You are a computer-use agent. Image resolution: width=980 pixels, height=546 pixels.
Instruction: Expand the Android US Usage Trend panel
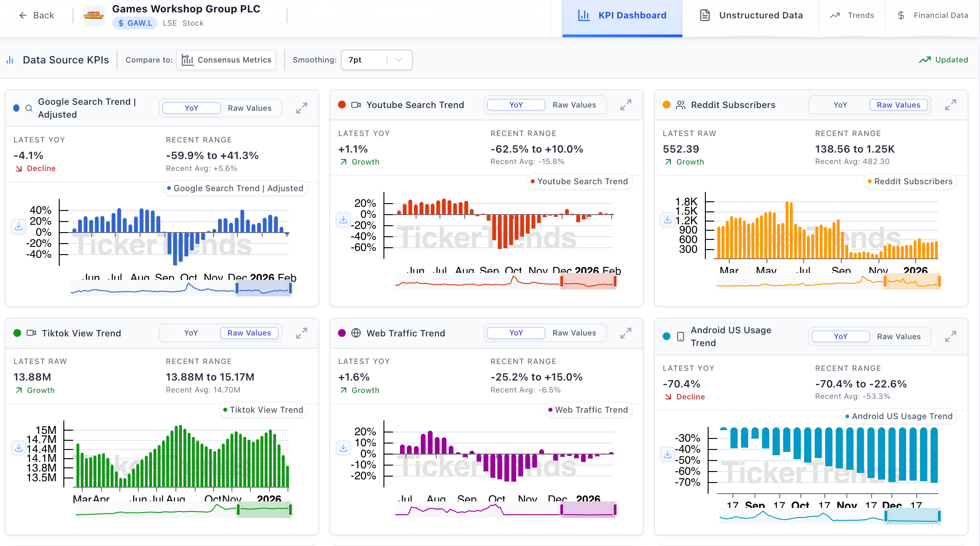point(950,337)
